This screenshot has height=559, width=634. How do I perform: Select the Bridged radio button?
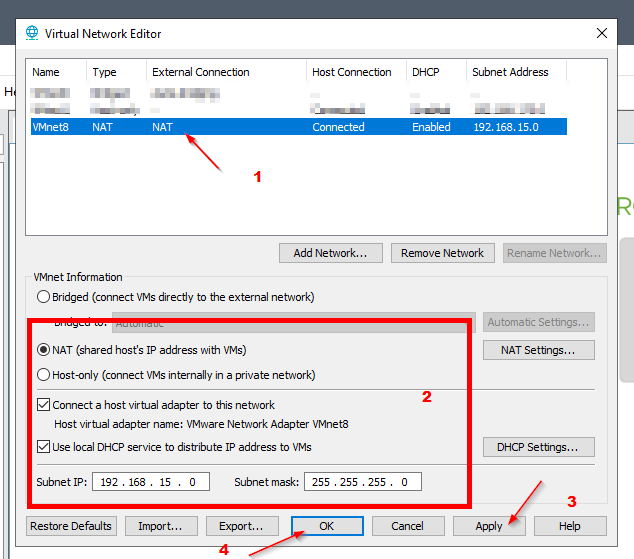pyautogui.click(x=43, y=297)
